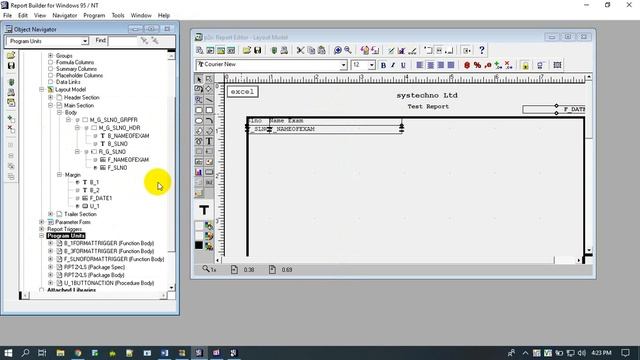
Task: Click the taskbar search icon
Action: [x=25, y=353]
